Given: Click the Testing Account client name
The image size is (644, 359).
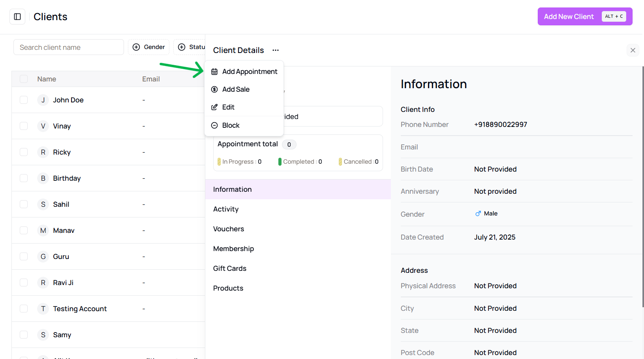Looking at the screenshot, I should point(80,309).
